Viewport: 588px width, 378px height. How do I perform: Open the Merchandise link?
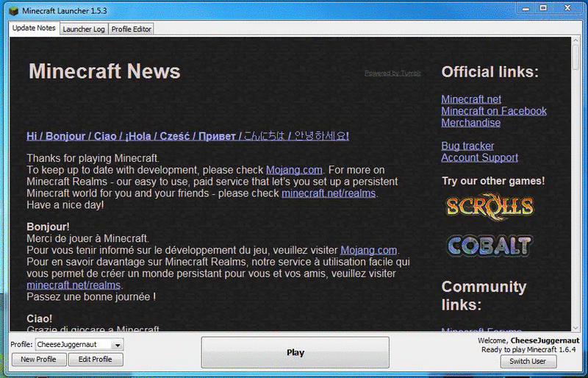click(x=470, y=122)
